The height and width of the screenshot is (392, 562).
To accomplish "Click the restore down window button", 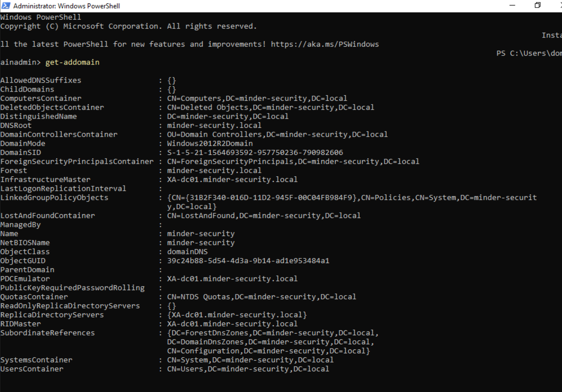I will coord(537,6).
